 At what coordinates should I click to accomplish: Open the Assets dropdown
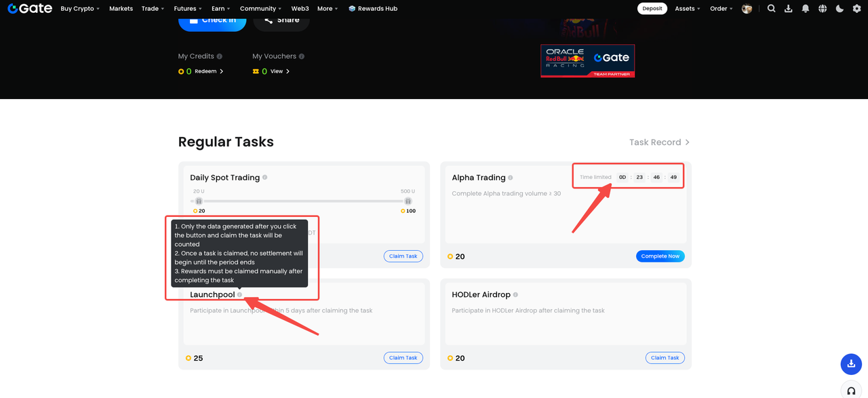pos(687,8)
